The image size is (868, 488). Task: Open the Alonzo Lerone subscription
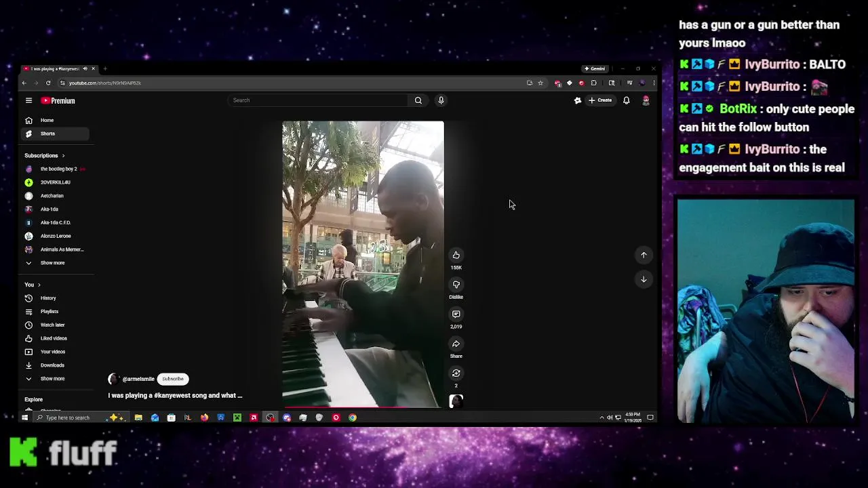[56, 236]
